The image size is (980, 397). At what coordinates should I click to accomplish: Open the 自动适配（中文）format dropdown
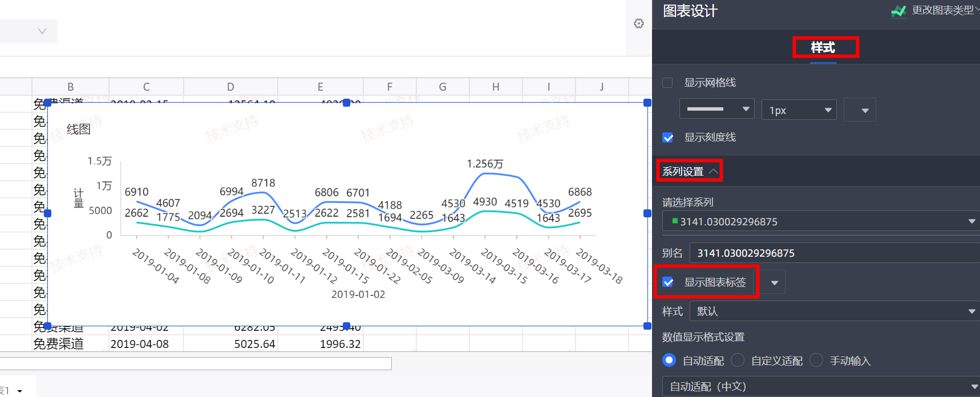click(820, 386)
